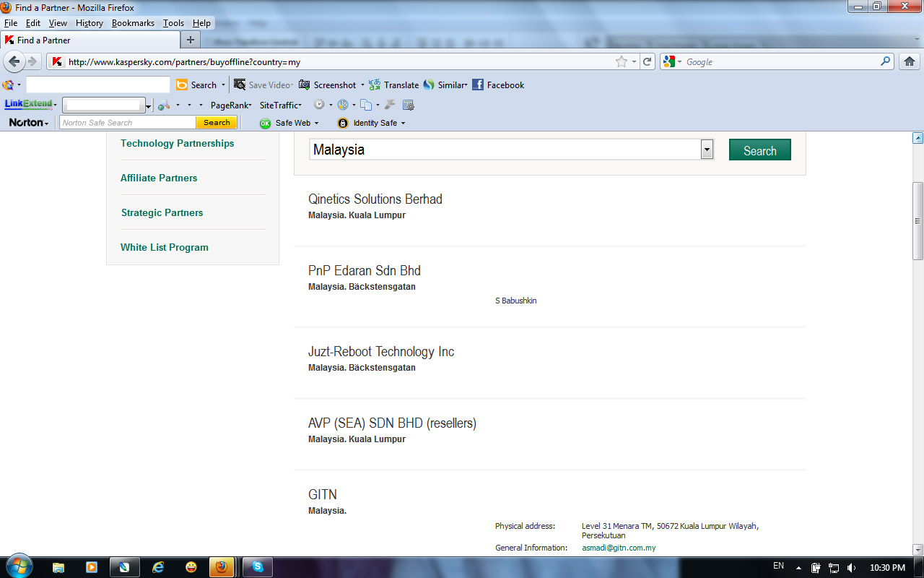Open the Edit menu
This screenshot has height=578, width=924.
pyautogui.click(x=33, y=23)
